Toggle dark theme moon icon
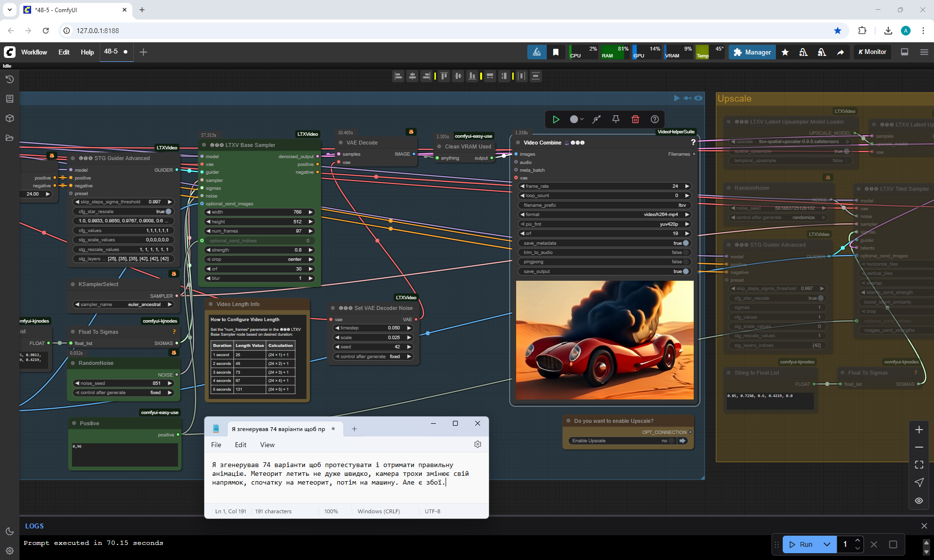This screenshot has width=934, height=560. pos(9,531)
